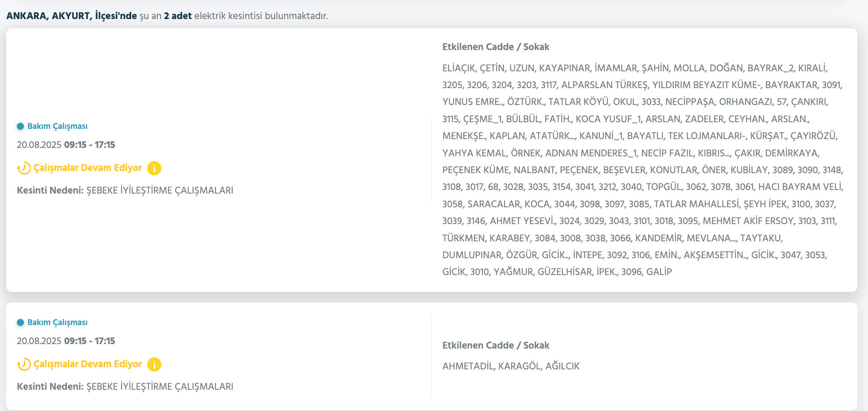Click the blue status dot in the first outage card

[20, 126]
